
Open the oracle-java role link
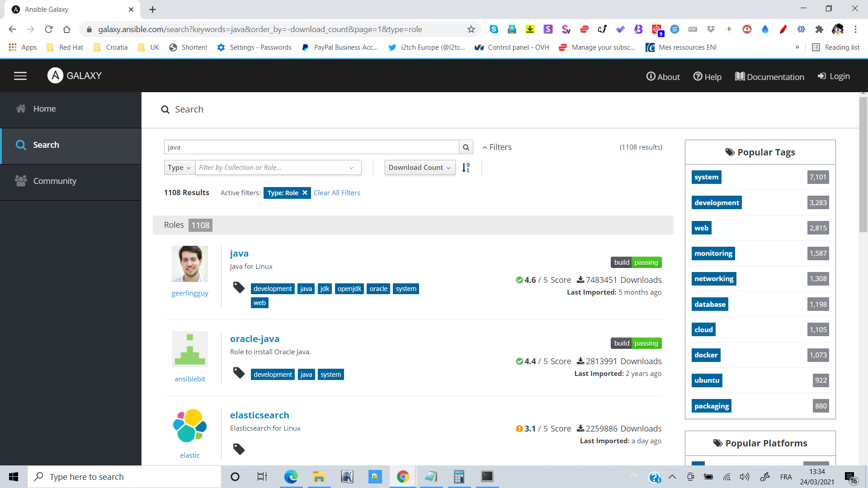pos(255,339)
